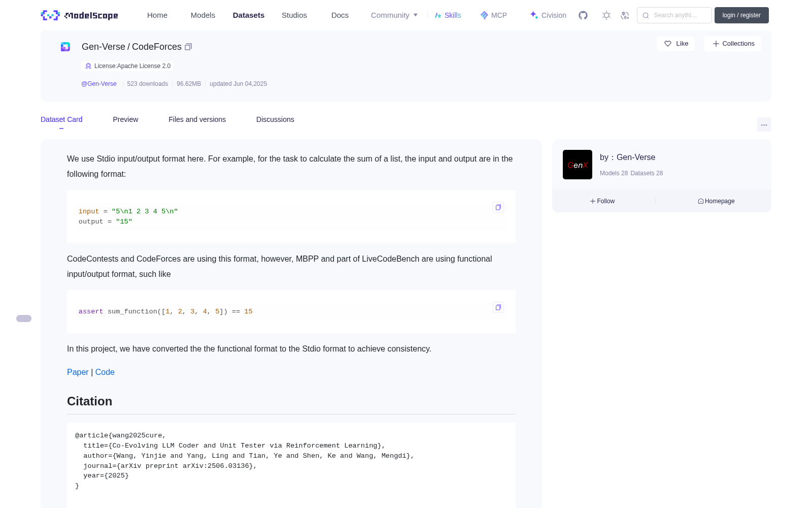
Task: Copy the stdio input/output code snippet
Action: [x=498, y=207]
